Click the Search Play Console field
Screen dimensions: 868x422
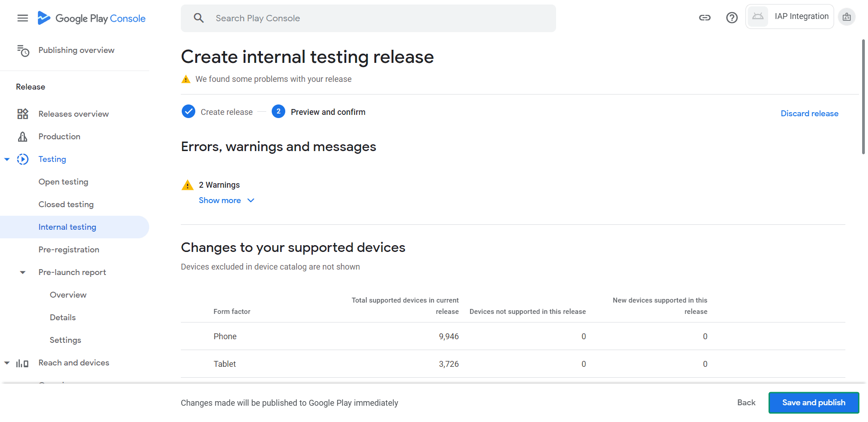(x=375, y=18)
